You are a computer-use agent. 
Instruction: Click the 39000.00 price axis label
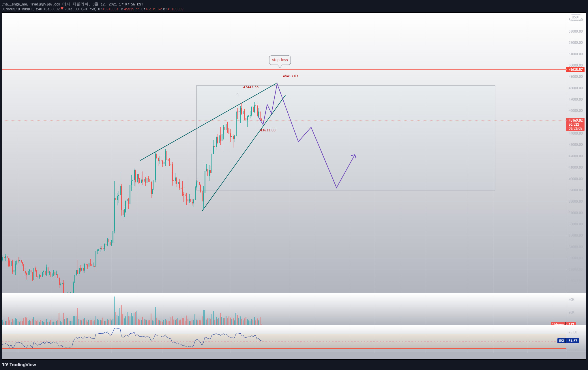tap(576, 190)
